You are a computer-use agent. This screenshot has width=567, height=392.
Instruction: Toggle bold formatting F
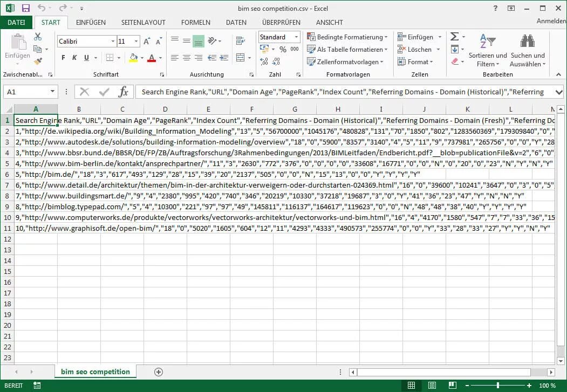click(x=63, y=58)
